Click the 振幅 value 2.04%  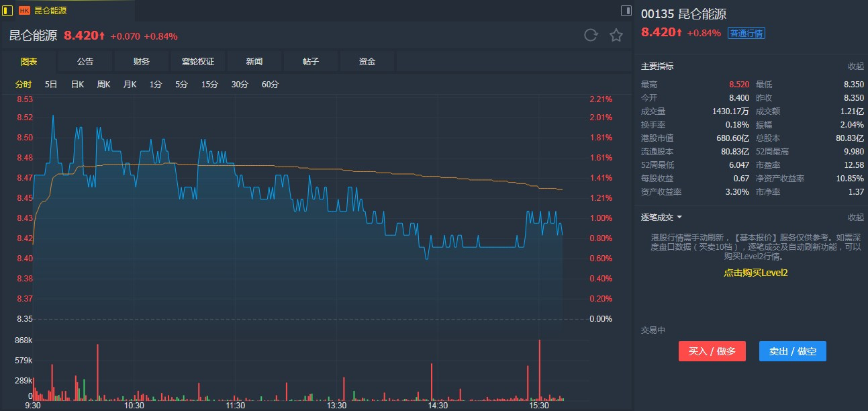(x=853, y=124)
